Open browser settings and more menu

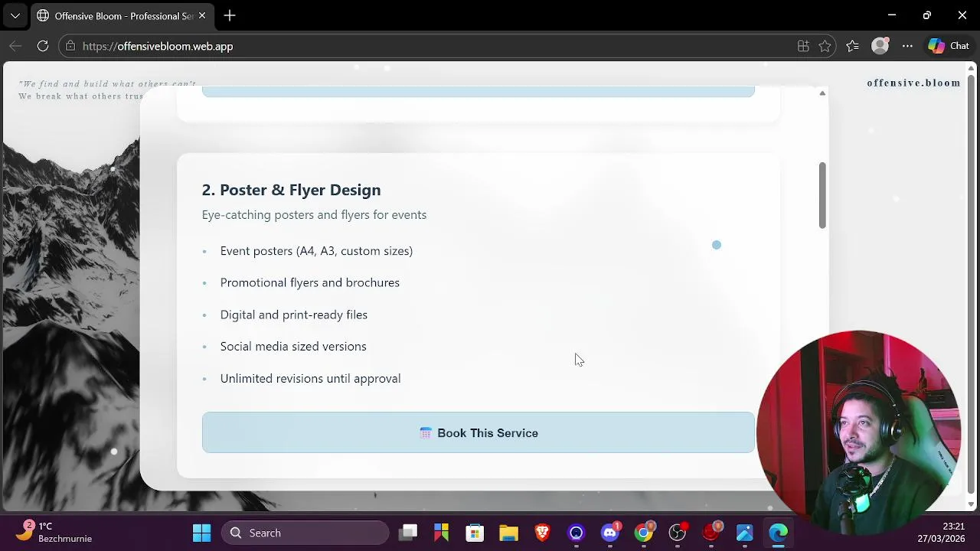[x=907, y=46]
